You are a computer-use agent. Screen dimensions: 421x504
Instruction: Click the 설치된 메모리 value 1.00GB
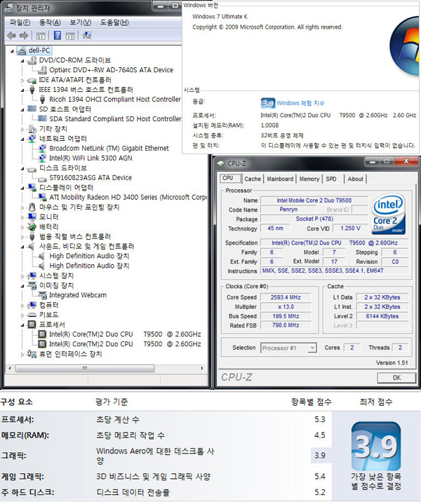(x=269, y=125)
